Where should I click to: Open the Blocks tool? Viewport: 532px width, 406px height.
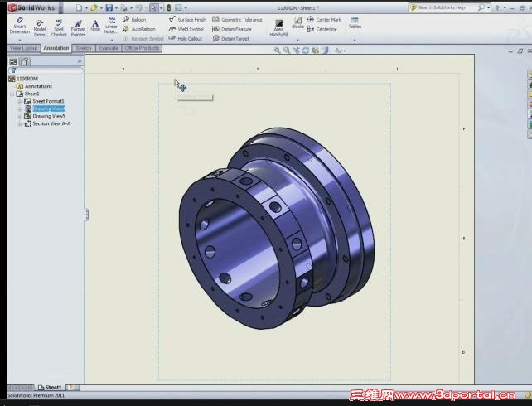click(x=297, y=22)
